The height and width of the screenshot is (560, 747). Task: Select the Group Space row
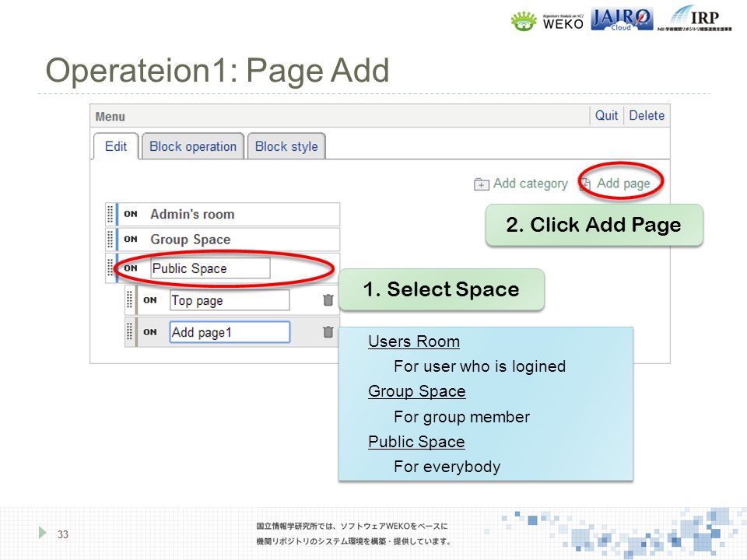point(223,239)
